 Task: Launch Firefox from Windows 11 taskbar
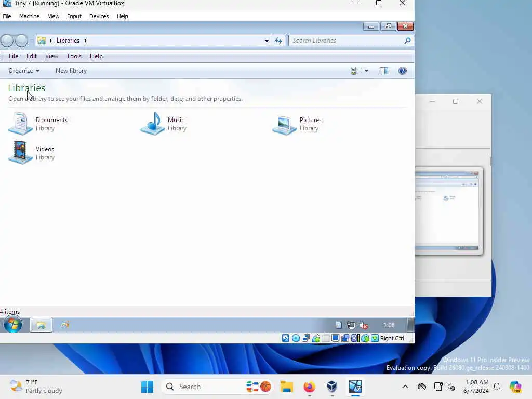tap(309, 387)
